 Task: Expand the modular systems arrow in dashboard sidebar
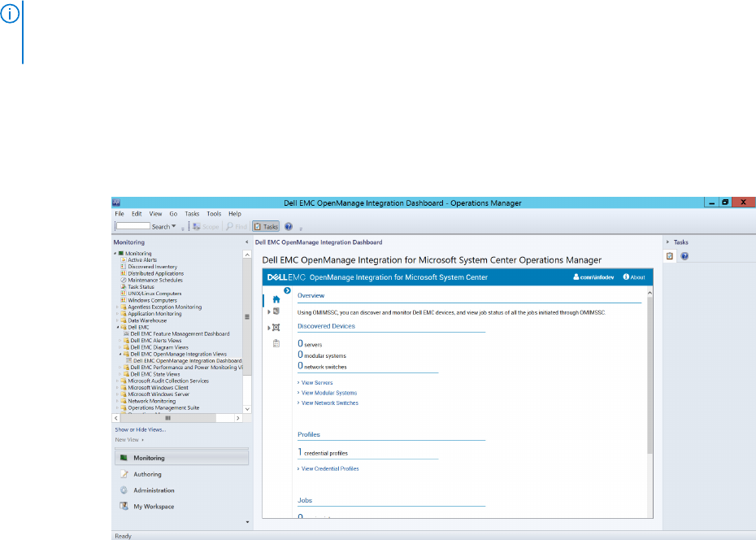[269, 328]
